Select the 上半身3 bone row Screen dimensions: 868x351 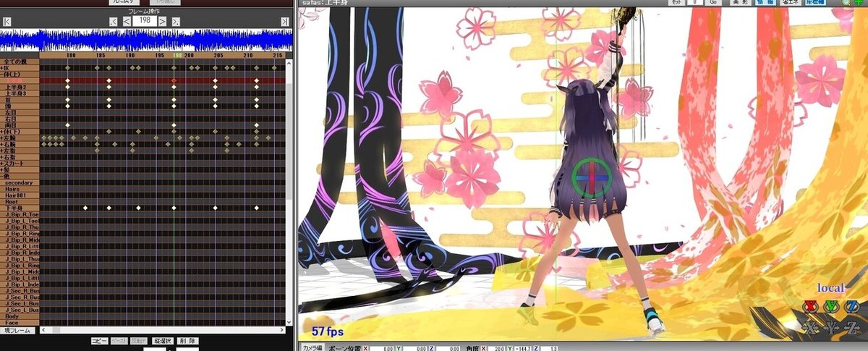(x=20, y=93)
